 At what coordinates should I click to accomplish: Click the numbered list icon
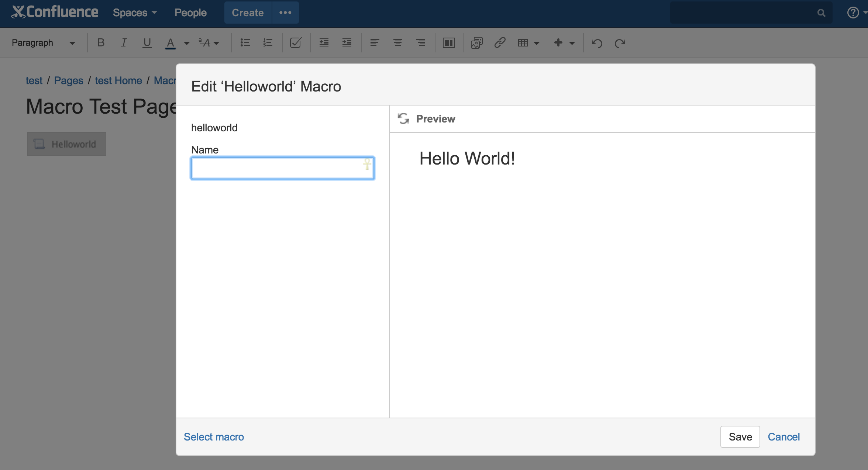[268, 43]
